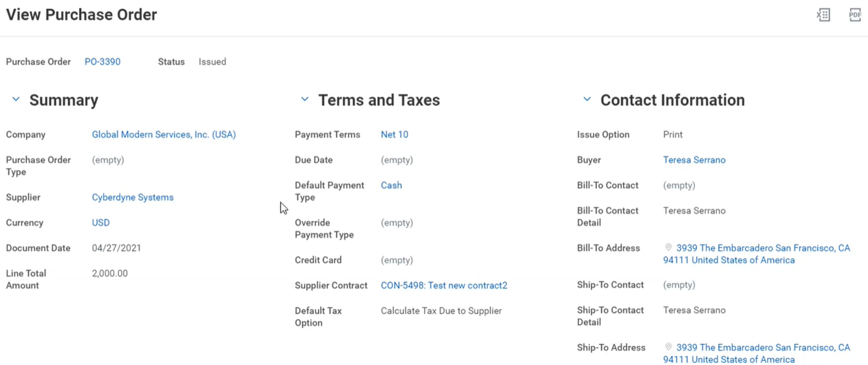
Task: Click the PDF export icon
Action: [x=855, y=15]
